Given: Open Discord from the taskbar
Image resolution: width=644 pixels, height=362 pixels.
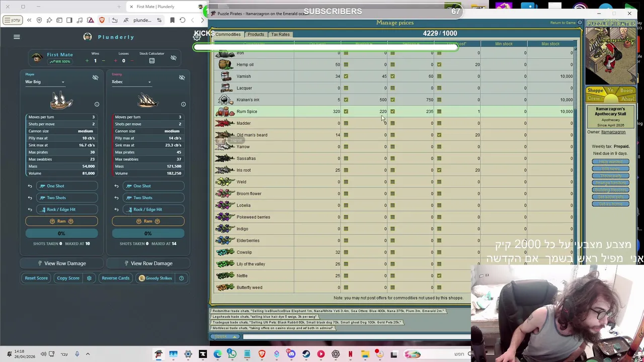Looking at the screenshot, I should point(291,354).
